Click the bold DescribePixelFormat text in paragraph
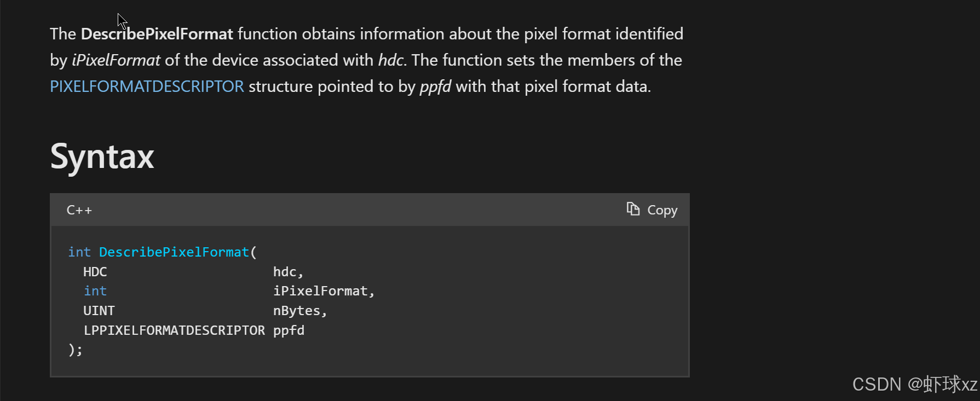This screenshot has height=401, width=980. (157, 34)
